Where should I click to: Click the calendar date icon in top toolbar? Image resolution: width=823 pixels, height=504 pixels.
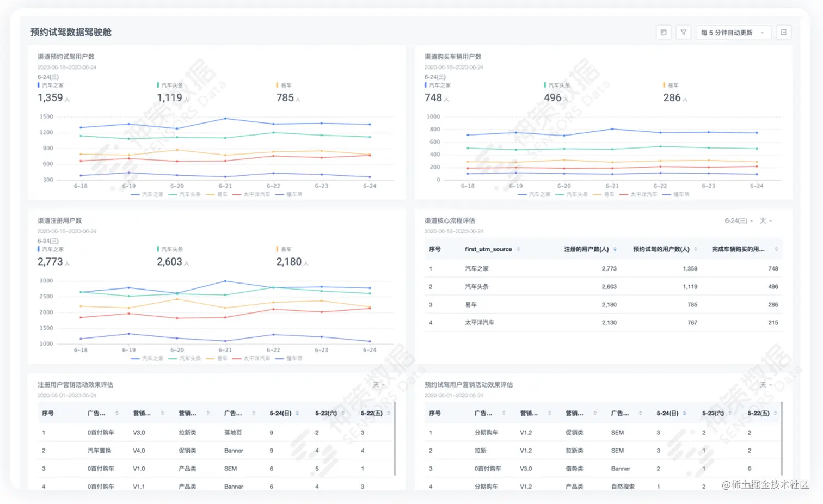(664, 33)
